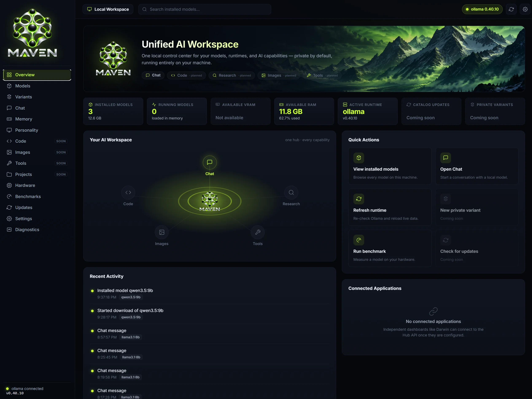532x399 pixels.
Task: Click the Code node in workspace diagram
Action: click(128, 192)
